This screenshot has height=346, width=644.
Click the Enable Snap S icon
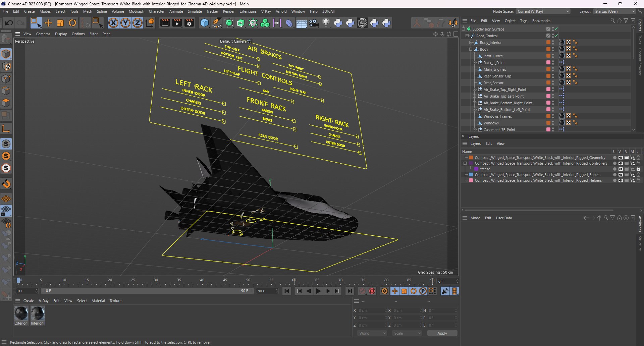6,144
